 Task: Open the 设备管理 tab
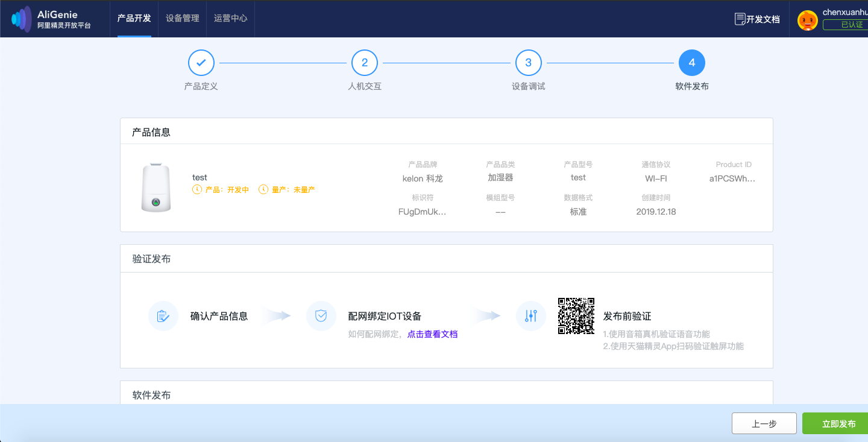point(183,18)
